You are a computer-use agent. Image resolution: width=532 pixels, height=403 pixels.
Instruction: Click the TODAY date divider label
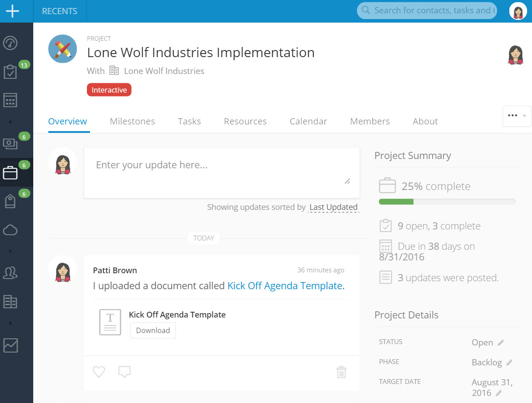pyautogui.click(x=203, y=238)
